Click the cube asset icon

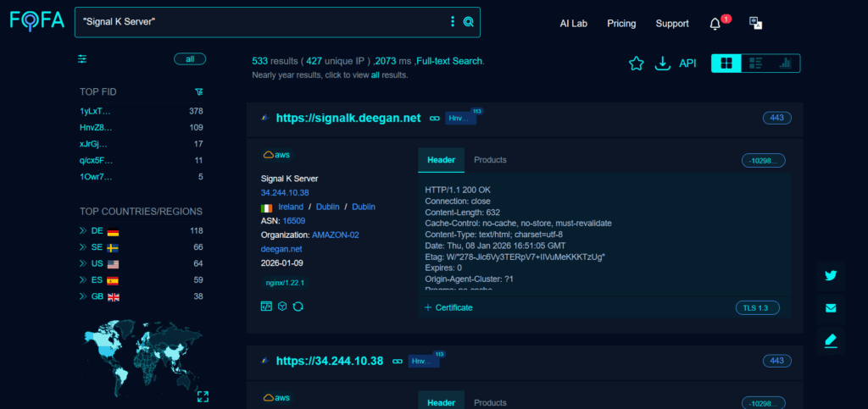pos(282,307)
